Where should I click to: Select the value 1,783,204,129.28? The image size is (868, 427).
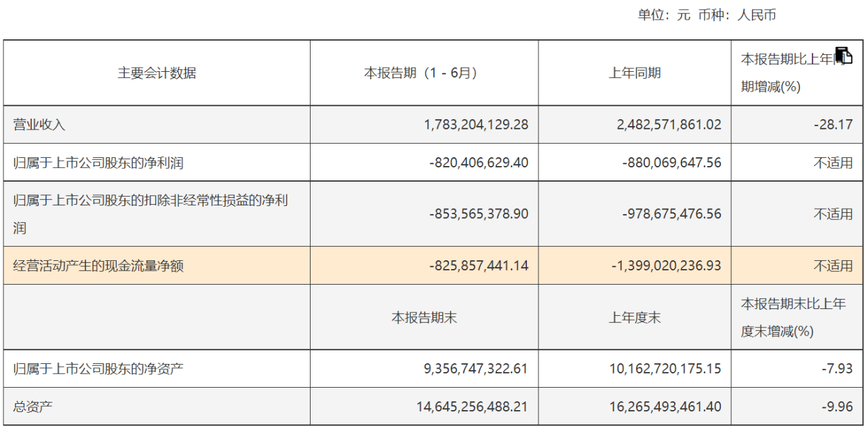[475, 125]
